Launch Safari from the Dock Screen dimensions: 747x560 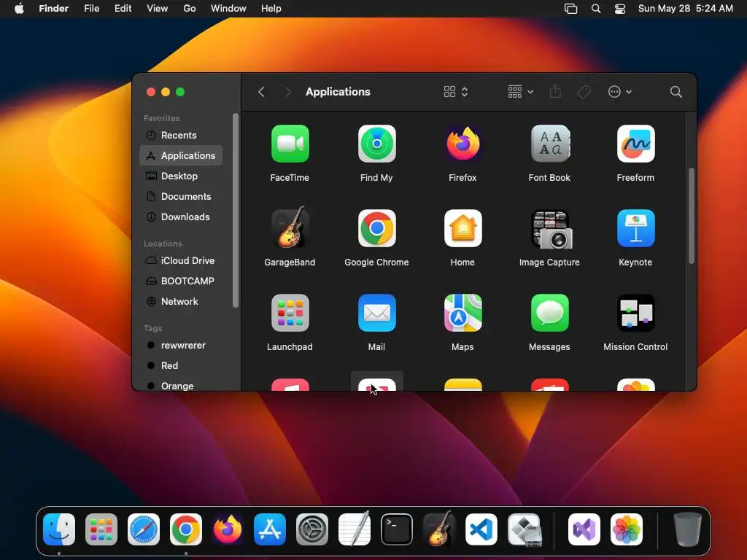pyautogui.click(x=144, y=529)
